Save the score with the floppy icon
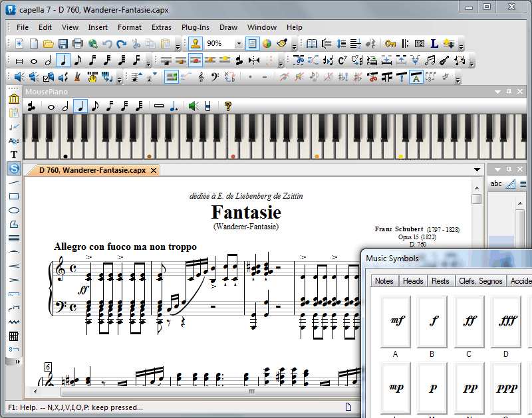 (x=63, y=44)
